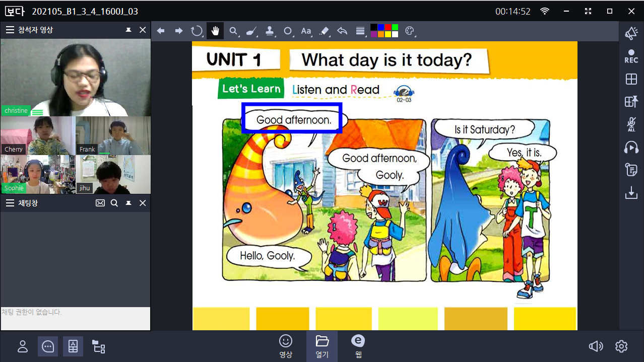Click the 웹 browser tab
The height and width of the screenshot is (362, 644).
(x=358, y=346)
